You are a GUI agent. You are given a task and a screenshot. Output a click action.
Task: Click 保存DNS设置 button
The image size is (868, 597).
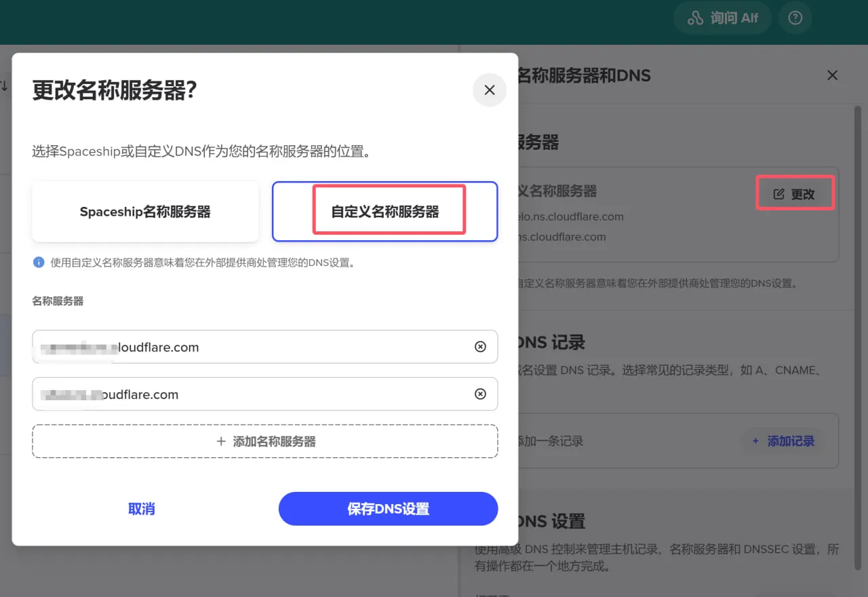[389, 509]
